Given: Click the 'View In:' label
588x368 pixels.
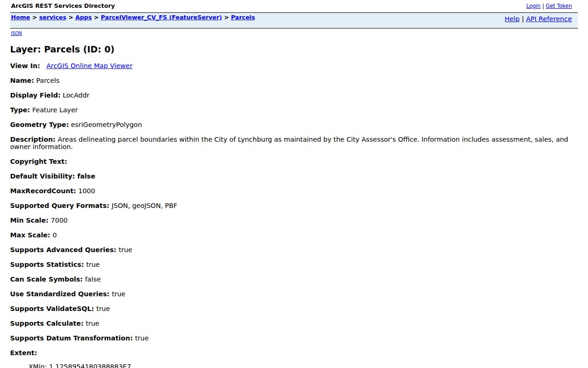Looking at the screenshot, I should coord(25,66).
